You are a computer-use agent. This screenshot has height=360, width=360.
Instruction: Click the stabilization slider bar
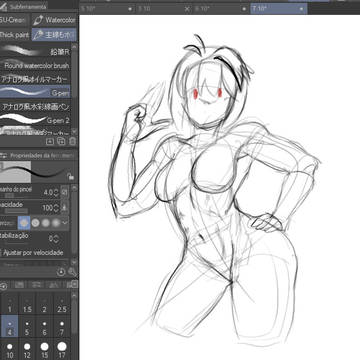pyautogui.click(x=16, y=242)
